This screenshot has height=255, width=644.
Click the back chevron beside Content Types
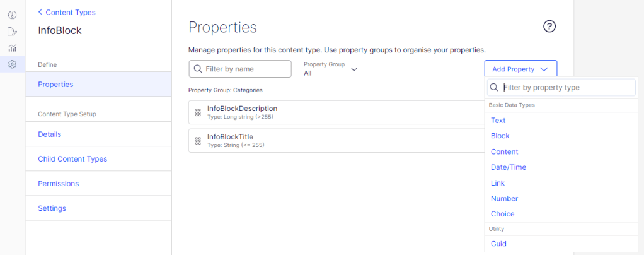pos(41,12)
